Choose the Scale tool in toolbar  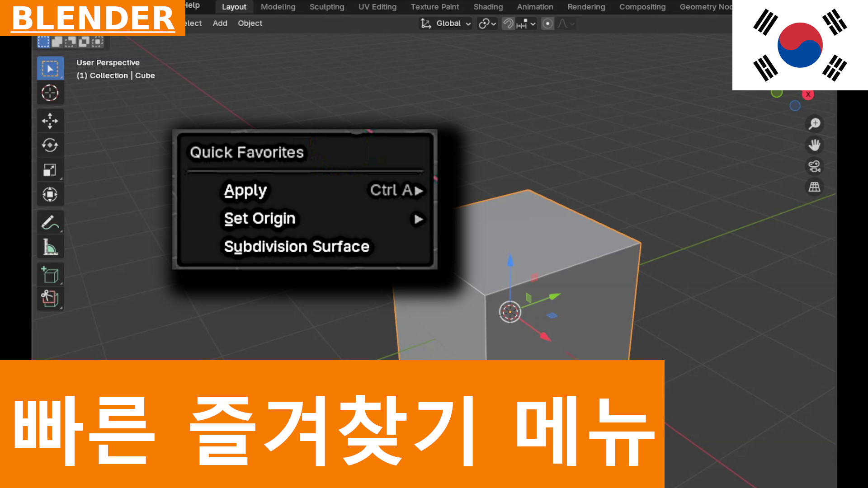[x=50, y=170]
